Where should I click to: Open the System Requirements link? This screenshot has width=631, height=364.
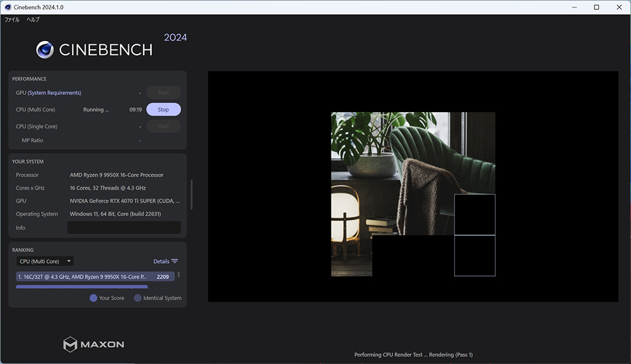coord(54,92)
